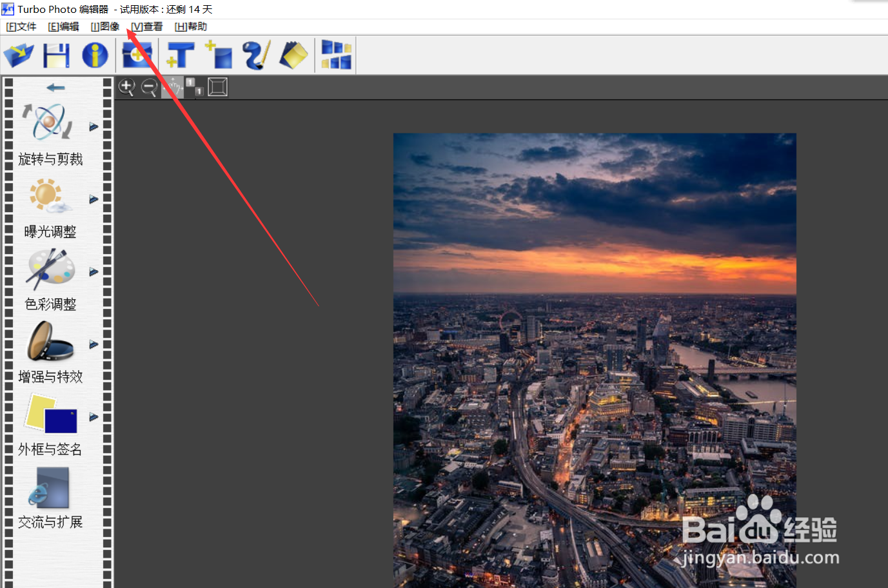Click the 交流与扩展 label
The height and width of the screenshot is (588, 888).
50,522
